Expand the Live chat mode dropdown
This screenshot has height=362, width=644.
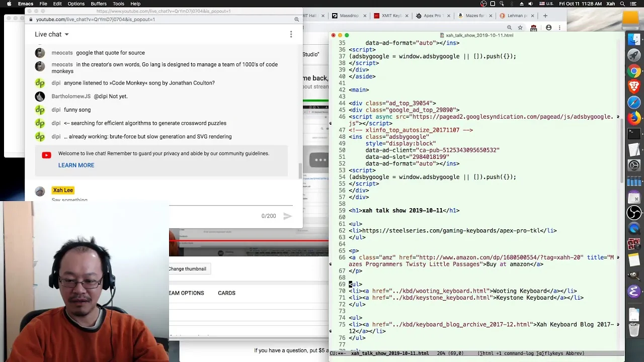coord(52,34)
